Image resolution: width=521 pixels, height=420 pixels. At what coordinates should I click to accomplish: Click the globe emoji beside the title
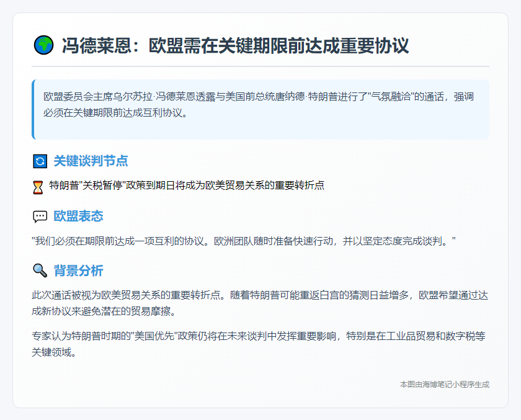tap(43, 45)
